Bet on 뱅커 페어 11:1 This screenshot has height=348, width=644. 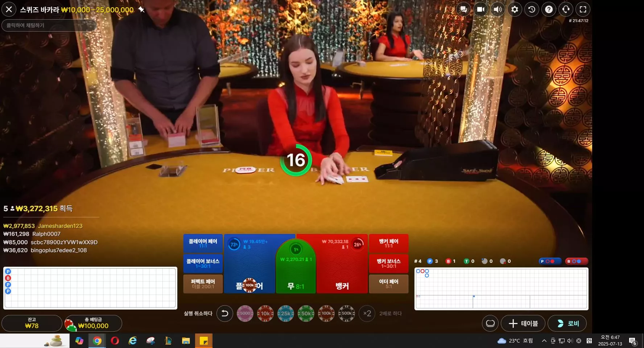click(x=388, y=243)
